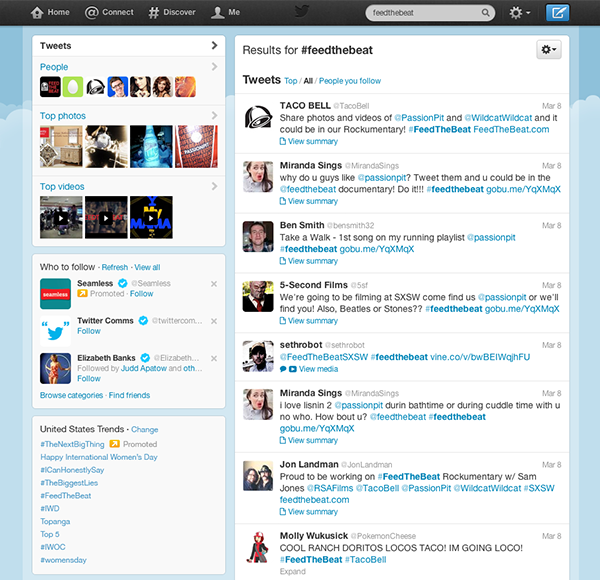
Task: Expand the Top videos chevron
Action: click(214, 186)
